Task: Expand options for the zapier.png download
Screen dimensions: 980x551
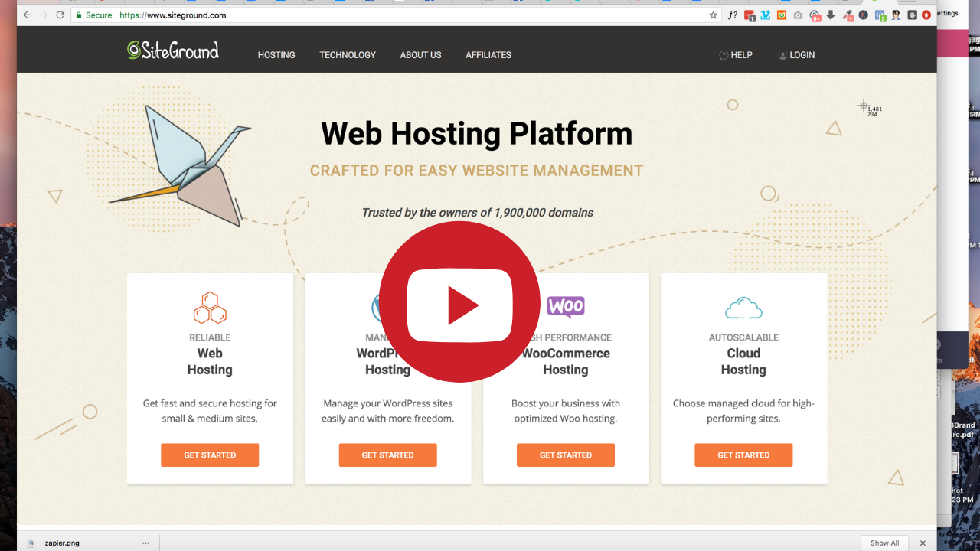Action: click(145, 543)
